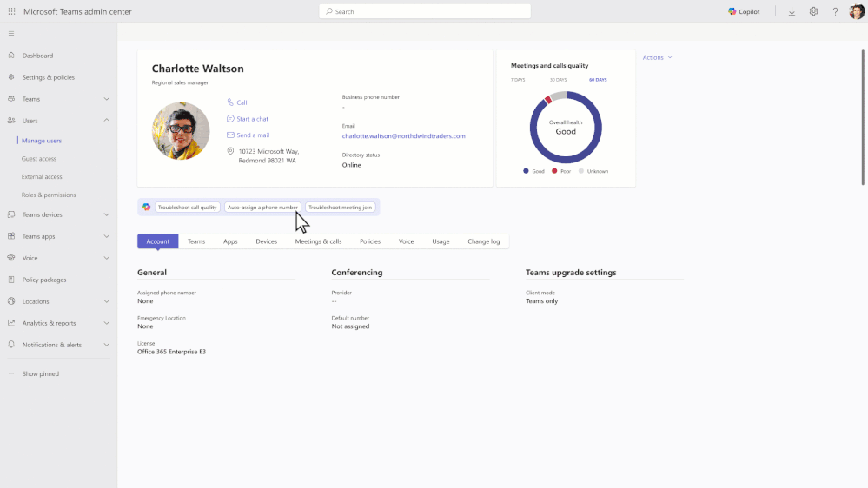Open the help question mark icon
Screen dimensions: 868x488
(835, 11)
